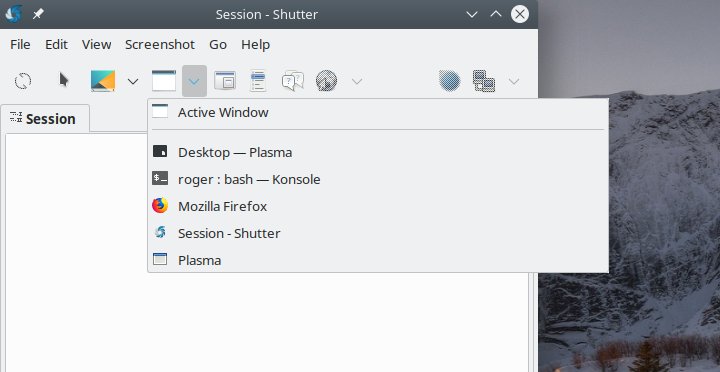
Task: Open the File menu
Action: coord(20,45)
